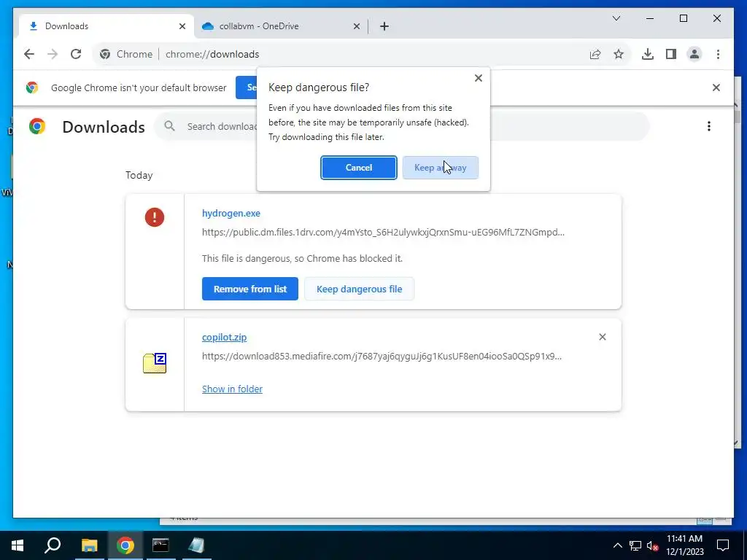Click the last pinned taskbar app icon

pos(196,545)
